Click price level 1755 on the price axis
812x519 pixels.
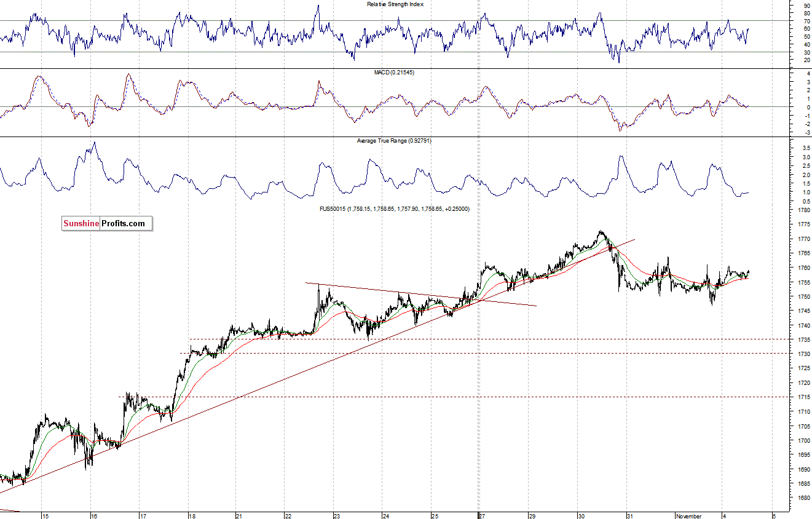803,282
